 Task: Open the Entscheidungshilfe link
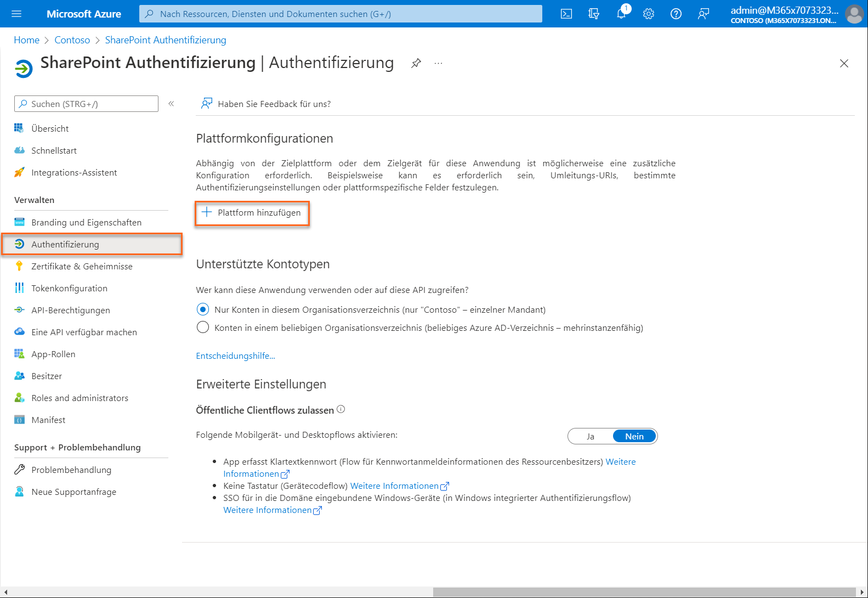click(x=236, y=356)
